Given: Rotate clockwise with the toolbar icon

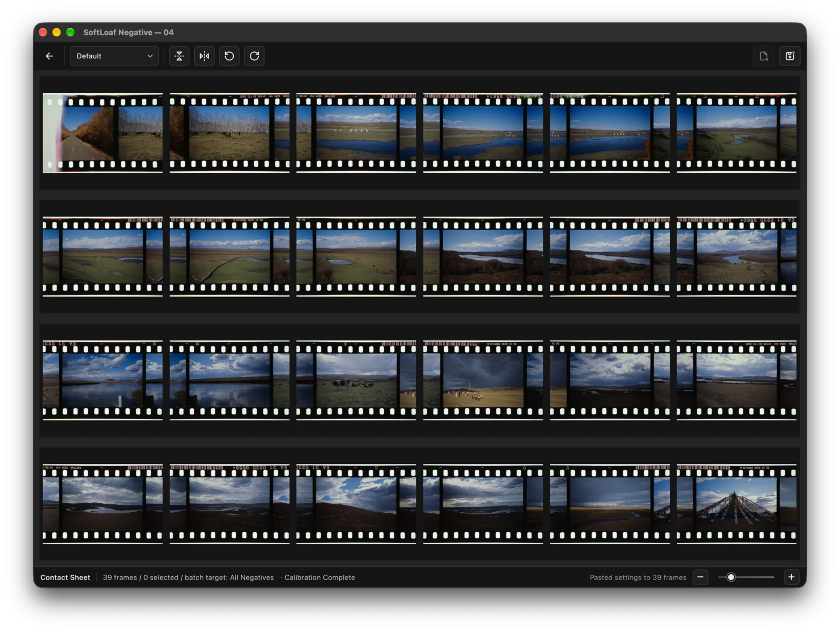Looking at the screenshot, I should tap(255, 56).
